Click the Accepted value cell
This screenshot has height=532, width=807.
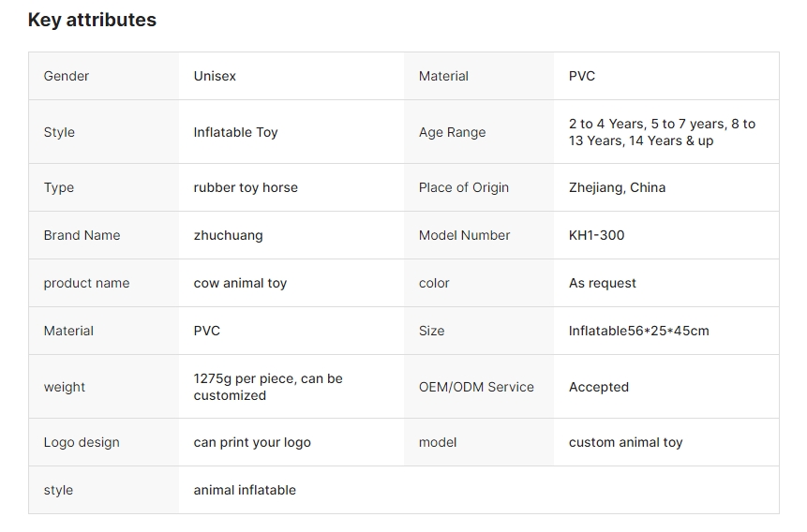pos(598,387)
